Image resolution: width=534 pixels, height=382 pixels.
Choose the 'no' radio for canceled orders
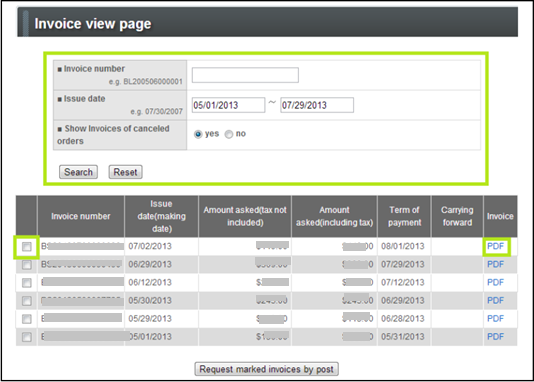click(229, 134)
